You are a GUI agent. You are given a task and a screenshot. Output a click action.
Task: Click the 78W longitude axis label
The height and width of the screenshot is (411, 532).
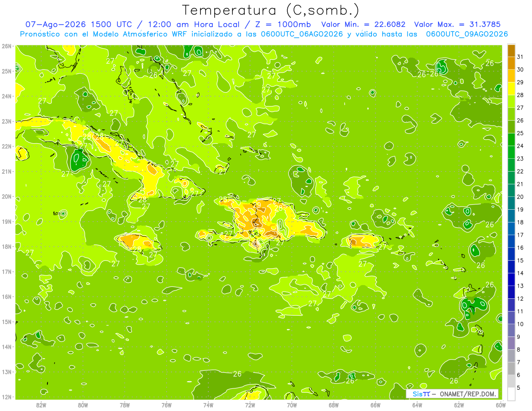point(125,405)
